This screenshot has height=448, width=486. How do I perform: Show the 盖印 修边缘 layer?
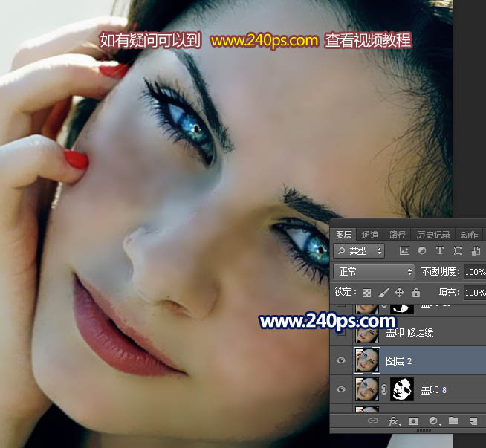pyautogui.click(x=341, y=332)
